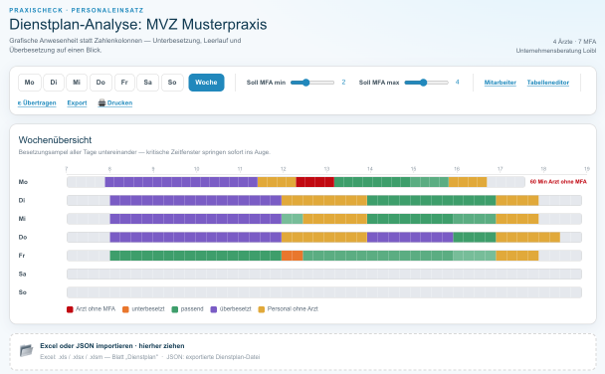605x374 pixels.
Task: Click the purple 'überbesetzt' legend swatch
Action: click(x=213, y=309)
